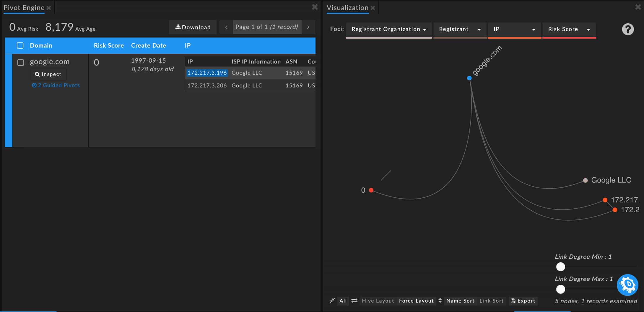644x312 pixels.
Task: Check the google.com row checkbox
Action: coord(20,63)
